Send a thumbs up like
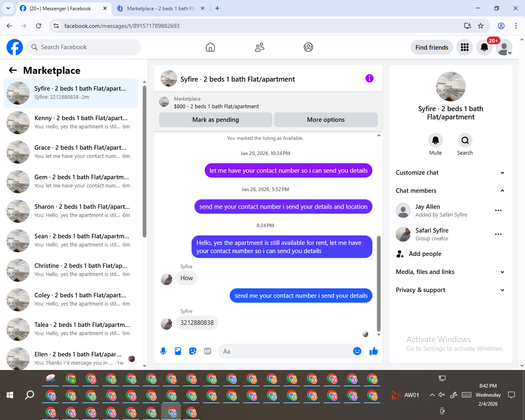Screen dimensions: 525x420 (x=374, y=351)
